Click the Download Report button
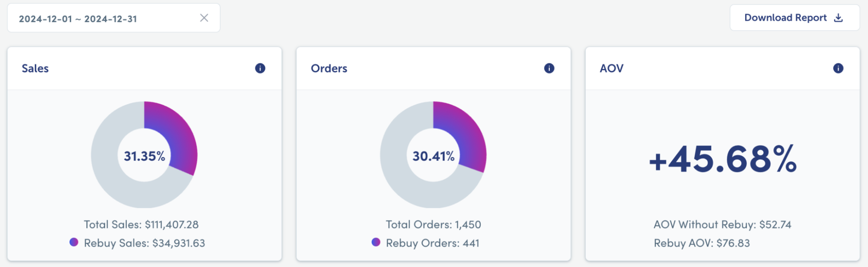This screenshot has height=267, width=868. tap(795, 18)
